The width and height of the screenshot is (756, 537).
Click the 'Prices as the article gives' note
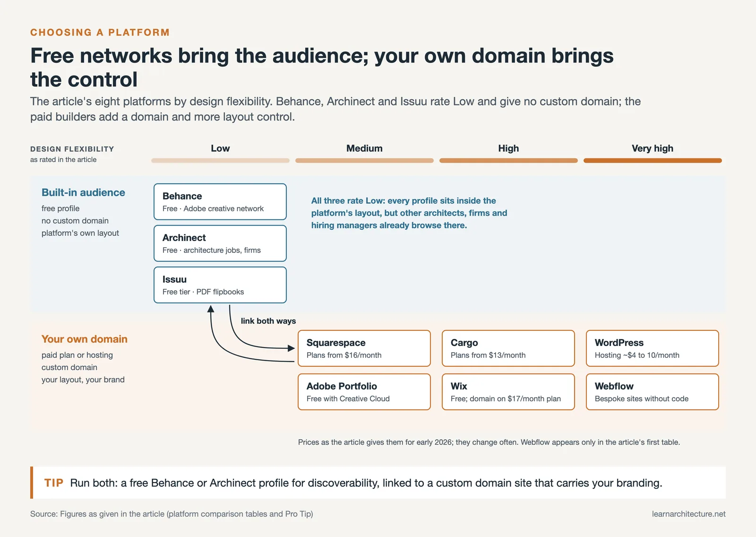(489, 442)
